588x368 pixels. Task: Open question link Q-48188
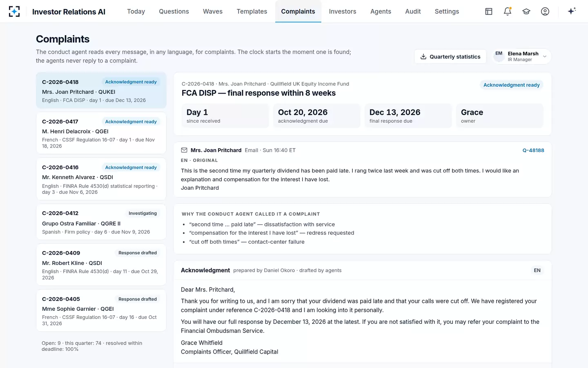533,150
